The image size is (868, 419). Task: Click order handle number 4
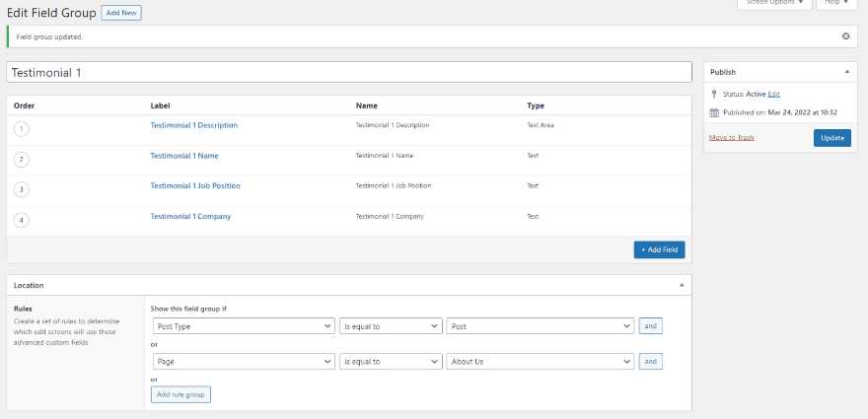(22, 220)
